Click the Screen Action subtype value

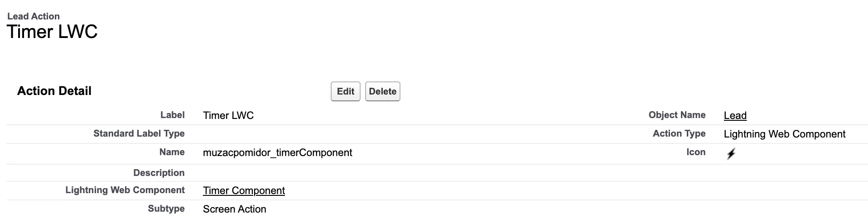[x=234, y=209]
